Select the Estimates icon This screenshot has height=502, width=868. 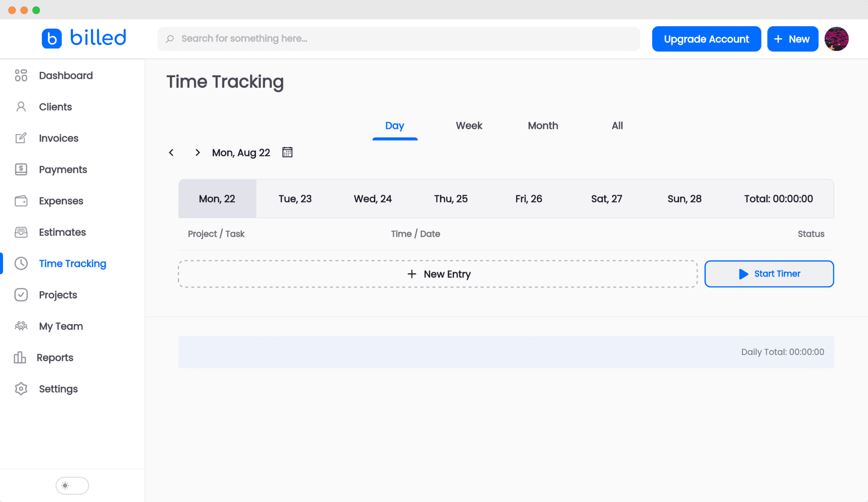click(21, 232)
